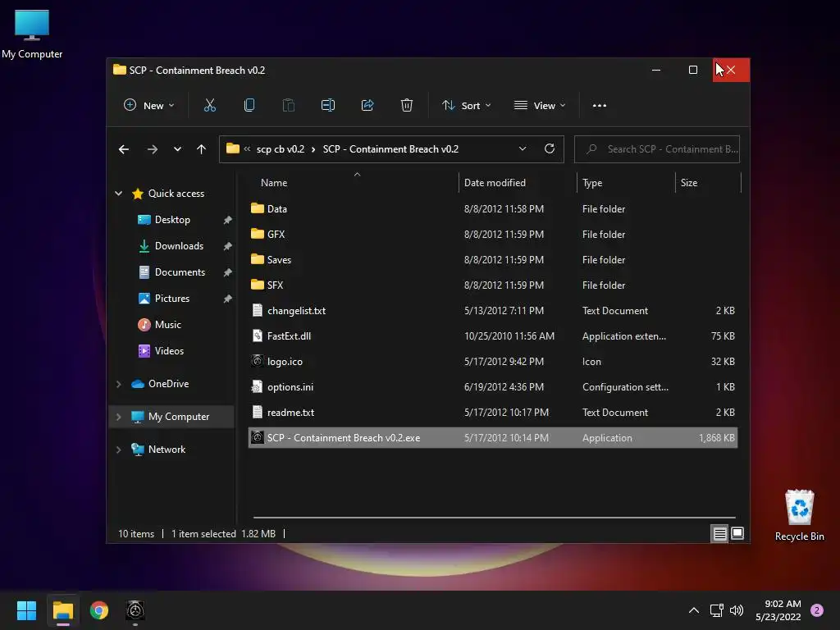Open recent locations chevron dropdown
Viewport: 840px width, 630px height.
(177, 149)
